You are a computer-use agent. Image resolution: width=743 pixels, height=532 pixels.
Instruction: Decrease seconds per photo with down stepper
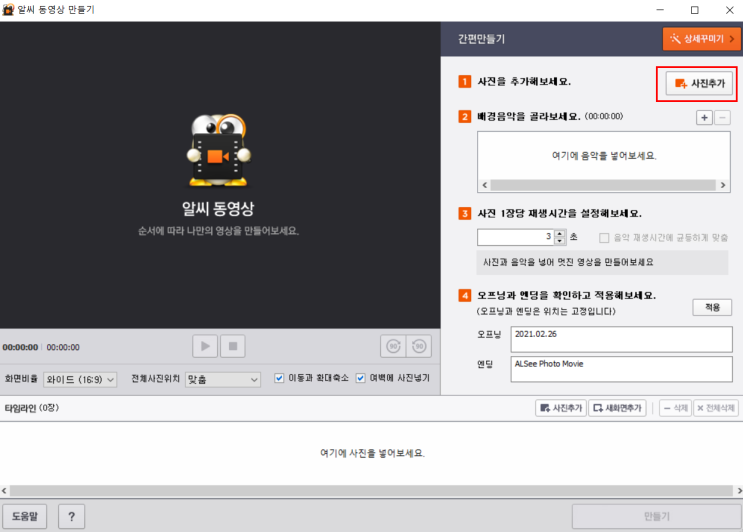pyautogui.click(x=560, y=241)
